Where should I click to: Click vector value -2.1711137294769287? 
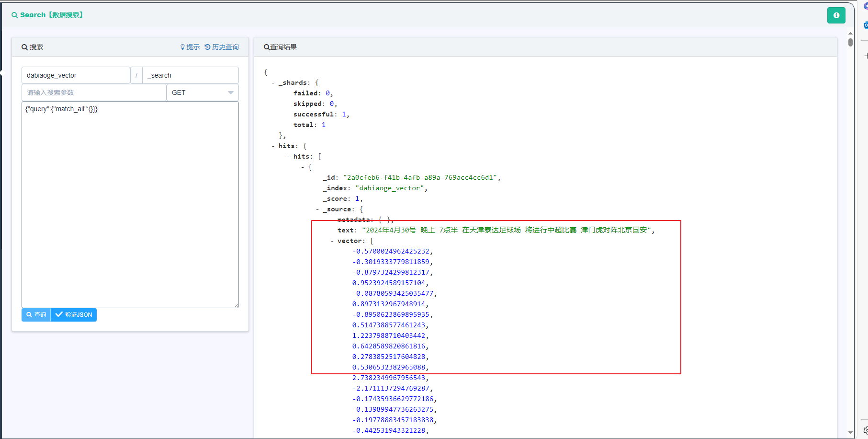(x=391, y=388)
